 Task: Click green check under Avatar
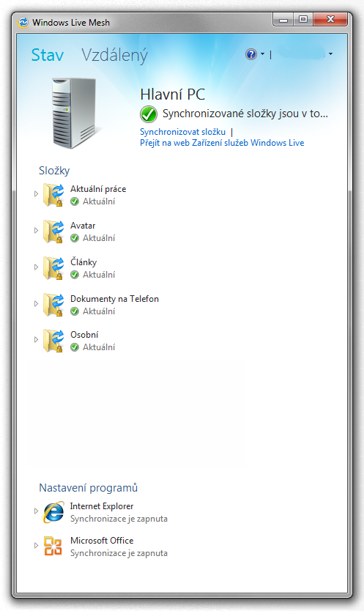tap(75, 238)
